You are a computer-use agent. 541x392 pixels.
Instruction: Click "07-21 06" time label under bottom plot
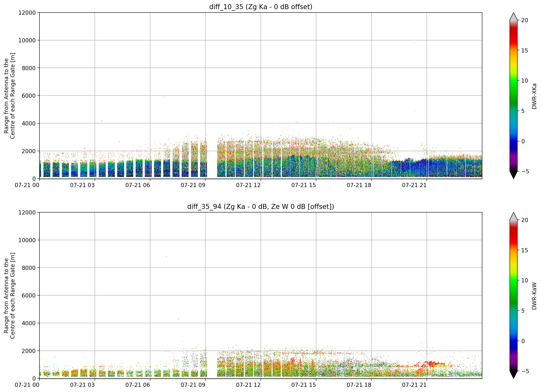[138, 385]
